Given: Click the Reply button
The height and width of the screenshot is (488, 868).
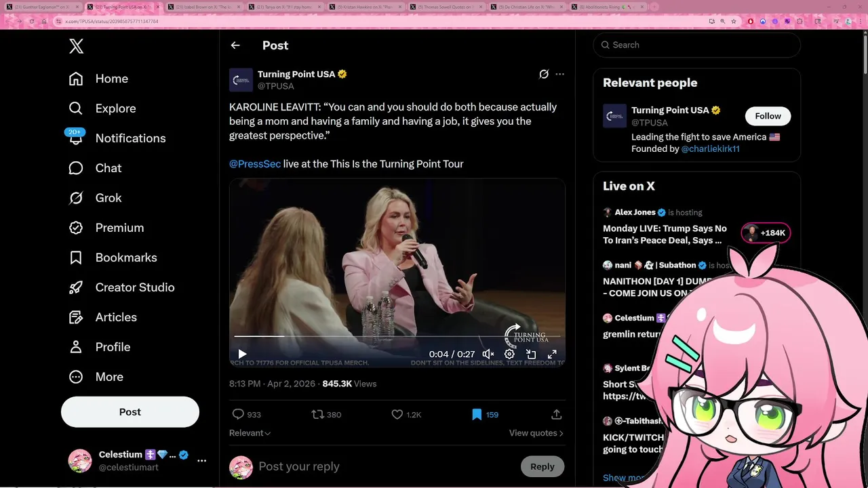Looking at the screenshot, I should pos(542,466).
